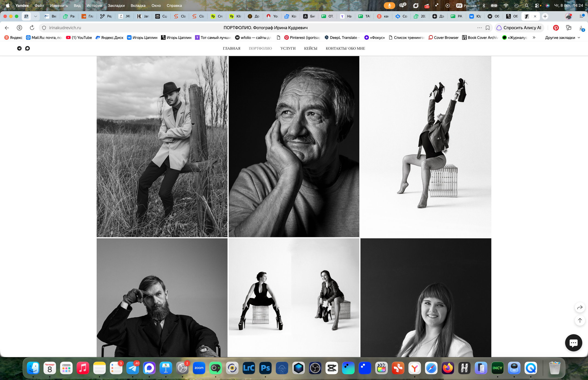
Task: Open the man in hat field photo
Action: [162, 146]
